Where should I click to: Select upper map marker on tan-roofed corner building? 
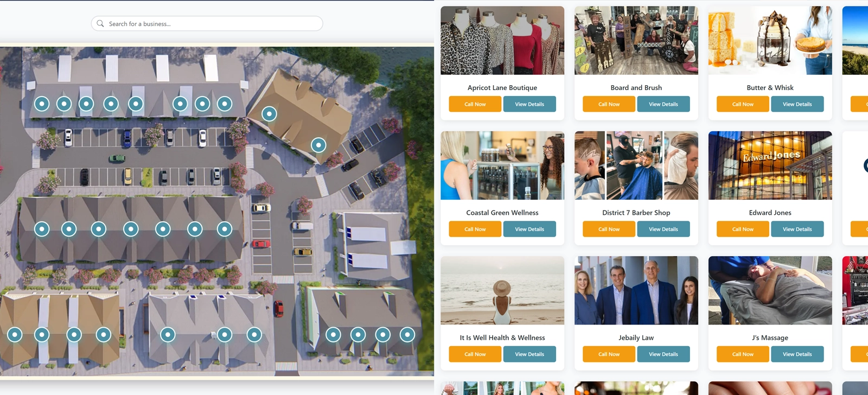(269, 114)
